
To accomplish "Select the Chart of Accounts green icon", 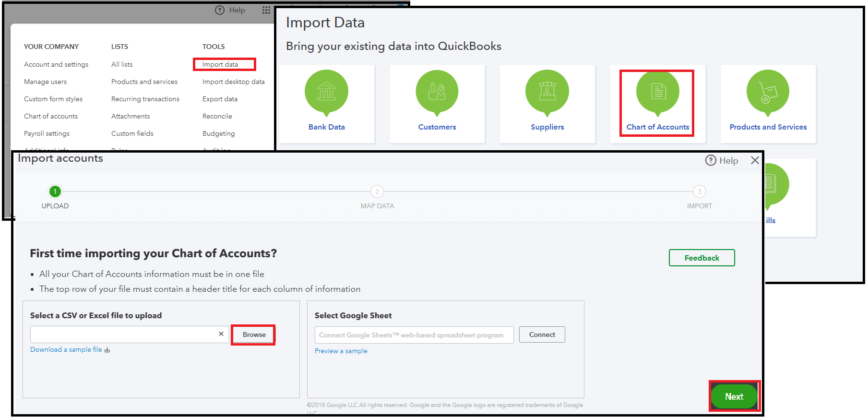I will tap(657, 93).
